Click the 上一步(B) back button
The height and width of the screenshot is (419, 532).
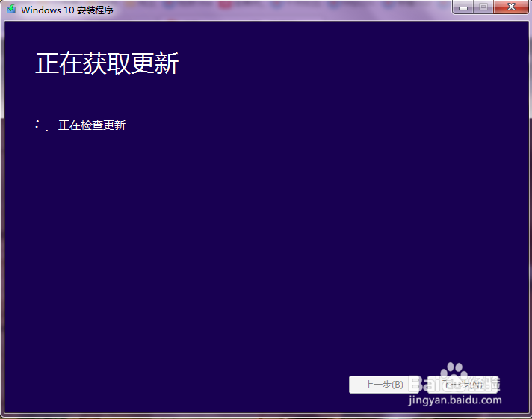click(x=383, y=385)
